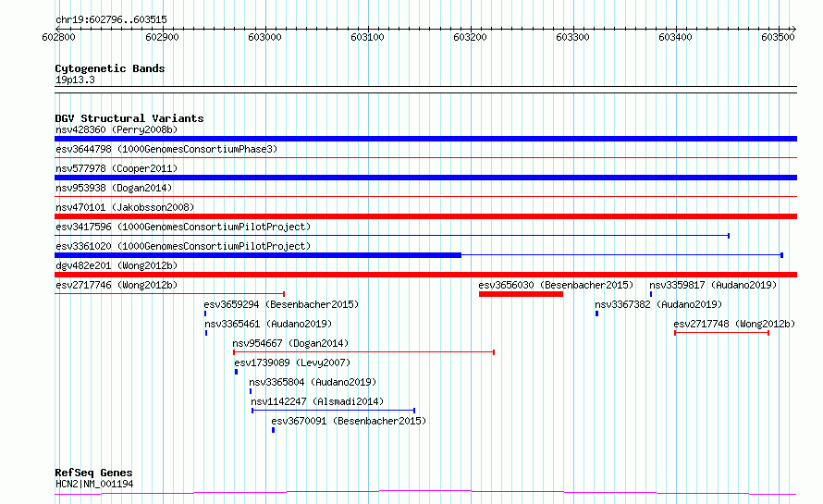Click the 603200 ruler tick label
The image size is (823, 504).
click(x=470, y=37)
